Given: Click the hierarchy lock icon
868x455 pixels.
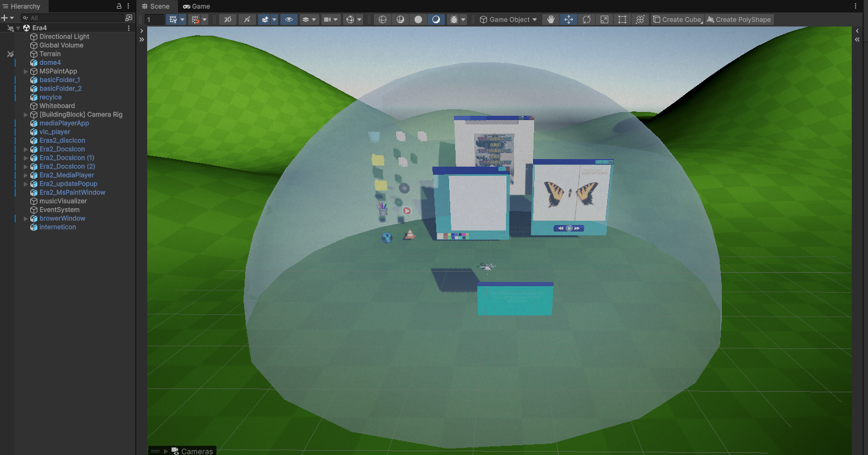Looking at the screenshot, I should (x=119, y=6).
